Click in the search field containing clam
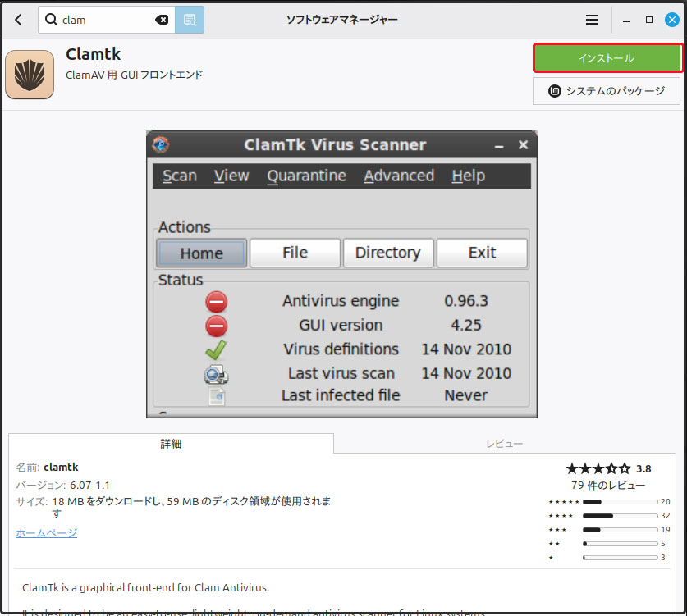The width and height of the screenshot is (687, 616). [107, 20]
